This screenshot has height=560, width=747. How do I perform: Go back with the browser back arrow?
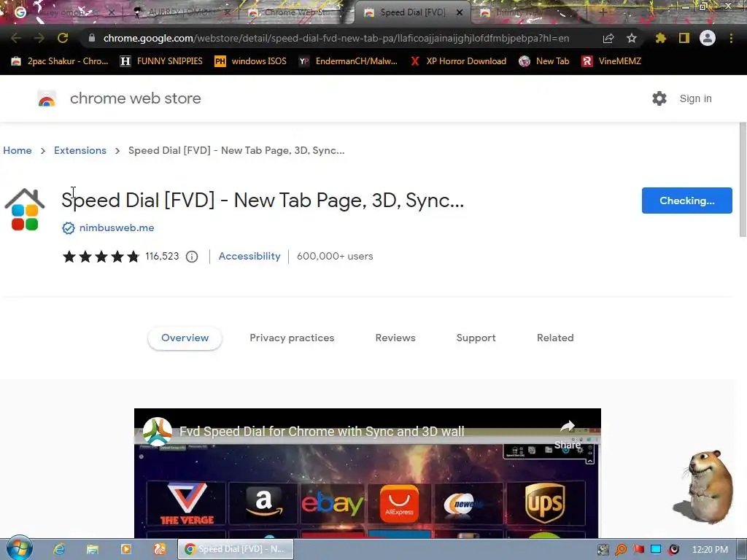[x=16, y=38]
